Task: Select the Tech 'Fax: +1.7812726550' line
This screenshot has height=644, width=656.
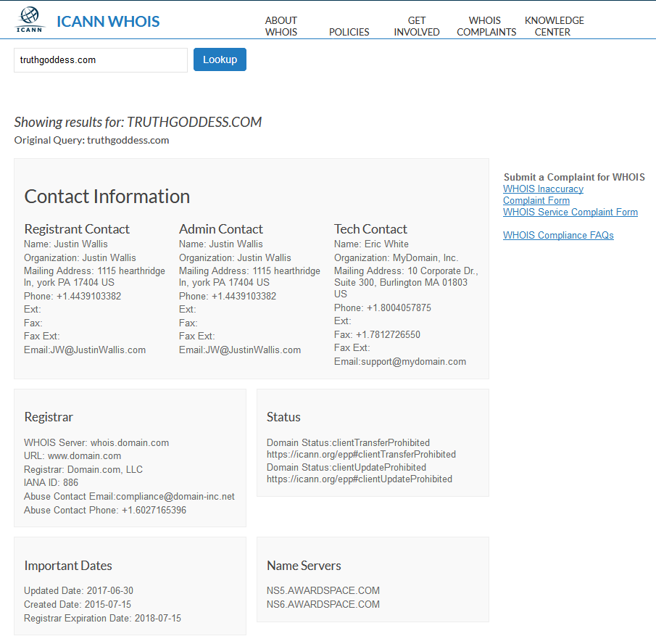Action: pos(377,335)
